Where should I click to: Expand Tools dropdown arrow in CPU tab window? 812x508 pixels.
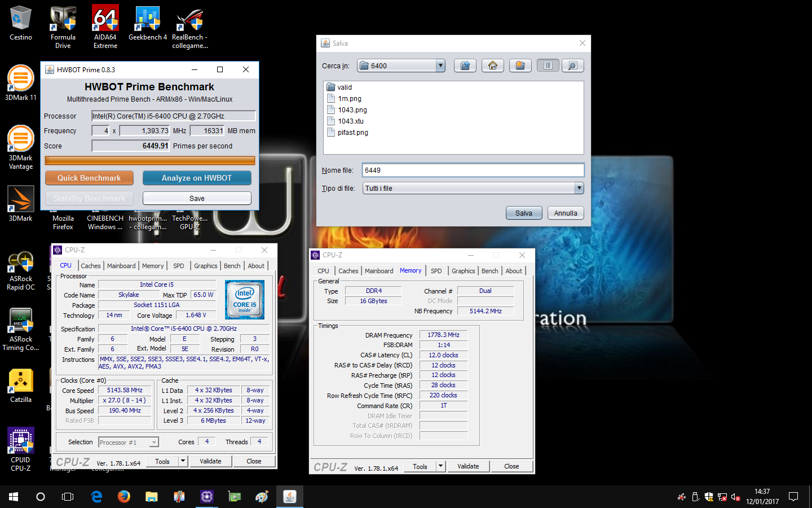[183, 461]
